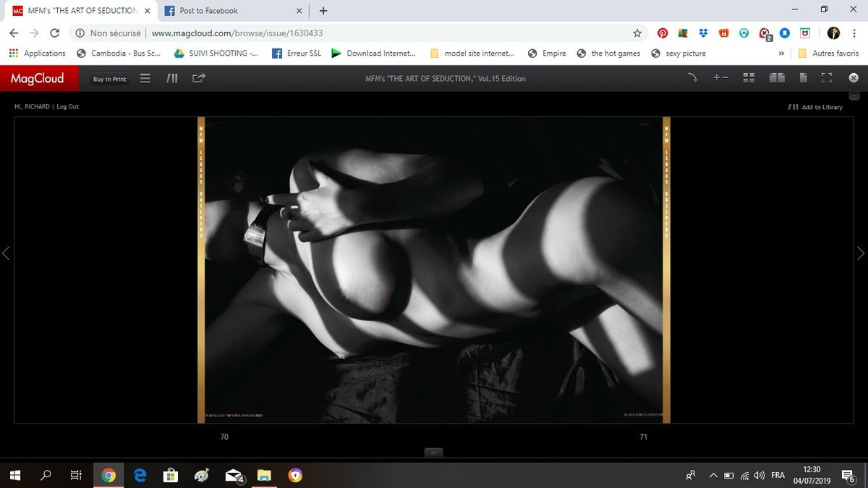The width and height of the screenshot is (868, 488).
Task: Click the Buy in Print button
Action: 109,79
